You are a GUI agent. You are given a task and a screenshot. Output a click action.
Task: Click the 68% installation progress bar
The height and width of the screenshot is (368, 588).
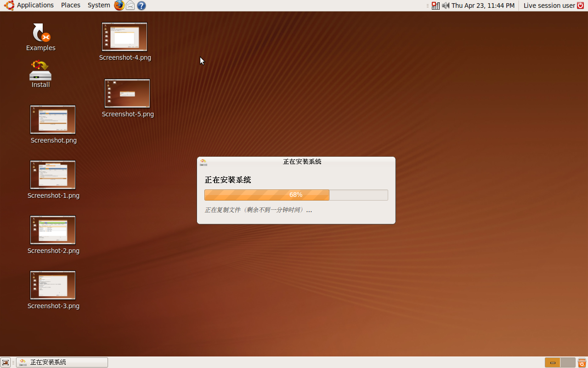coord(296,195)
